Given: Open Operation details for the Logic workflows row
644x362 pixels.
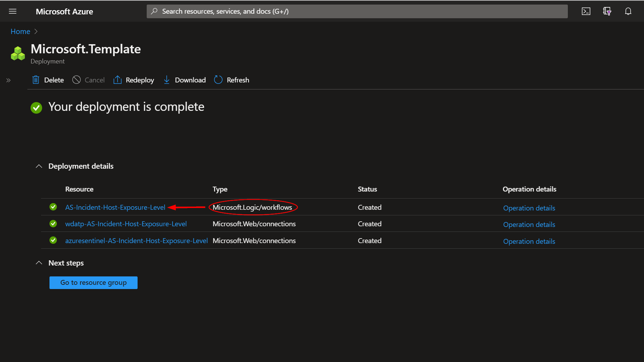Looking at the screenshot, I should pos(529,208).
